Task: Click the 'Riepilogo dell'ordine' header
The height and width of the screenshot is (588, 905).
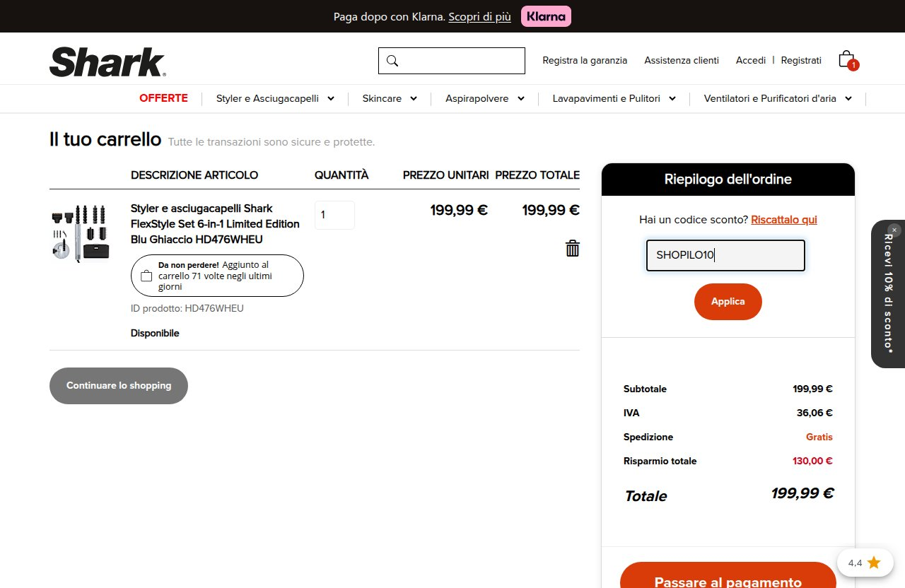Action: coord(728,180)
